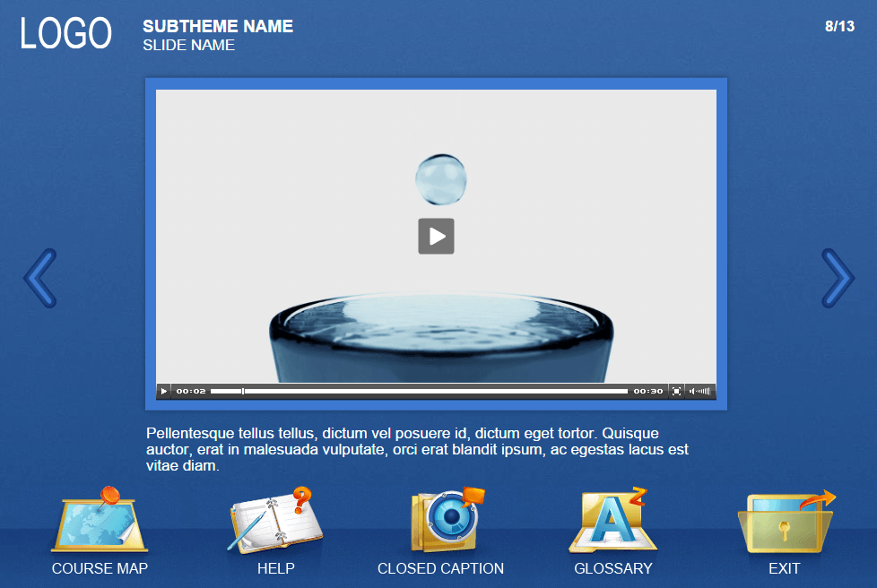Open the Help notebook icon

coord(274,520)
